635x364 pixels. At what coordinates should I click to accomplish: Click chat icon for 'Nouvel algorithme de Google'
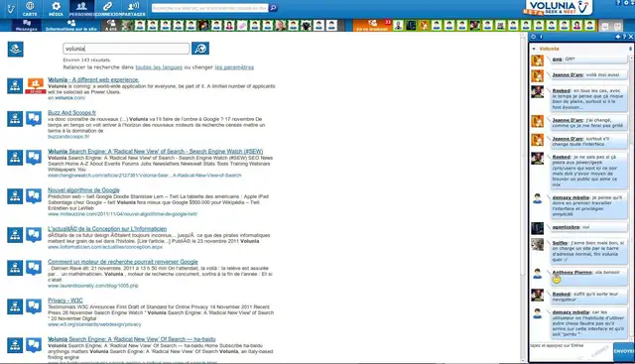click(x=34, y=196)
